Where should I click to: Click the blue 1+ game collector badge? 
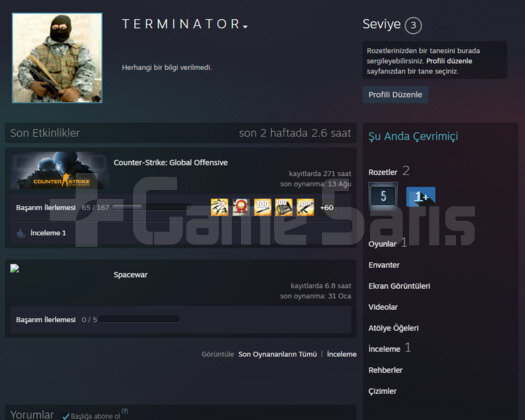[421, 197]
